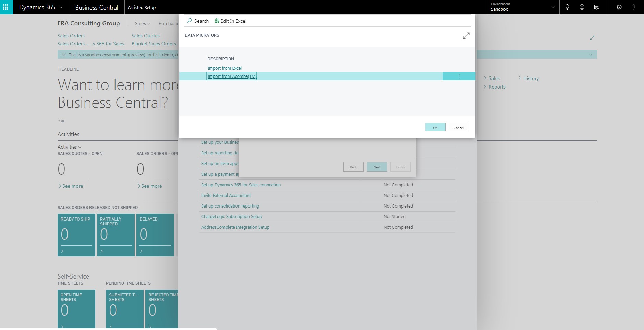Open Set up Dynamics 365 for Sales connection
This screenshot has width=644, height=330.
tap(241, 185)
